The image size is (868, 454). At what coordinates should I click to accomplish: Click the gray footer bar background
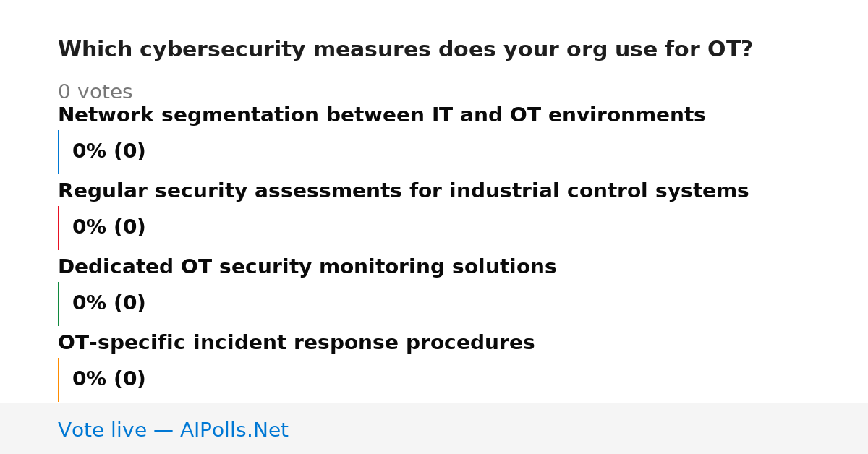579,429
